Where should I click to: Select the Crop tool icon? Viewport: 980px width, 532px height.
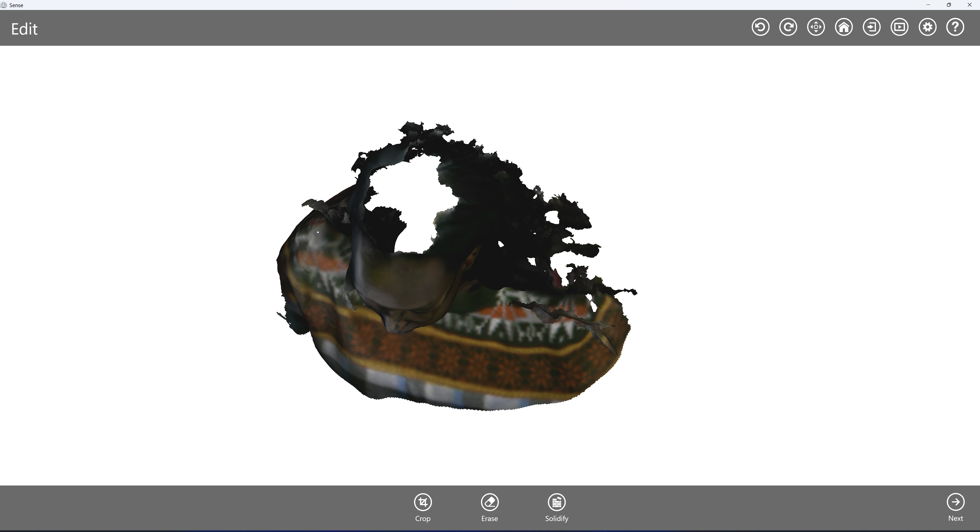pos(423,502)
